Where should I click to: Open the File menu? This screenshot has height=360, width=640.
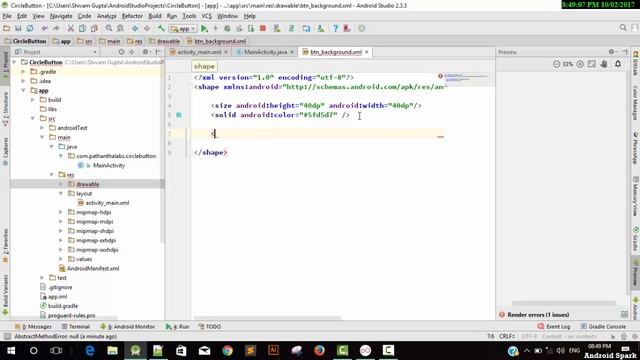(7, 16)
